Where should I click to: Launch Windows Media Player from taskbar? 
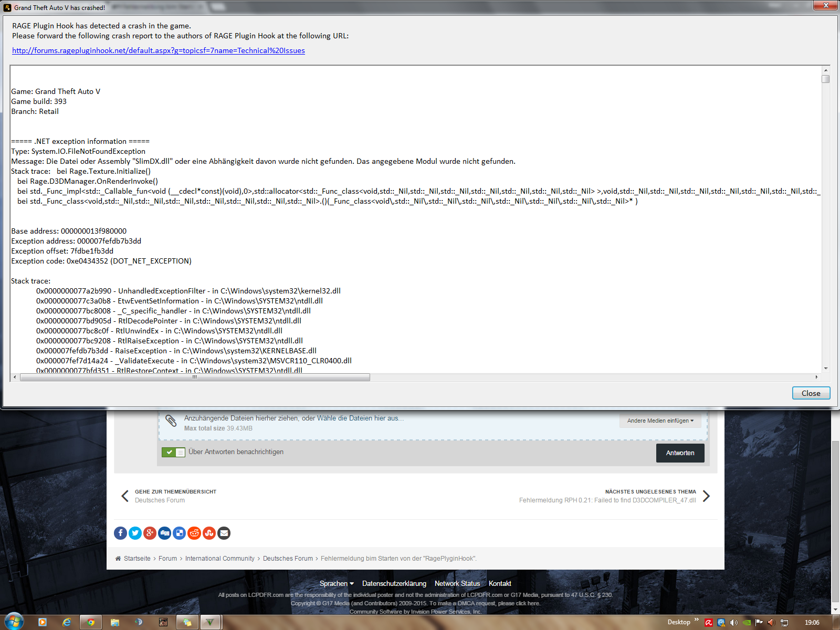pyautogui.click(x=43, y=622)
